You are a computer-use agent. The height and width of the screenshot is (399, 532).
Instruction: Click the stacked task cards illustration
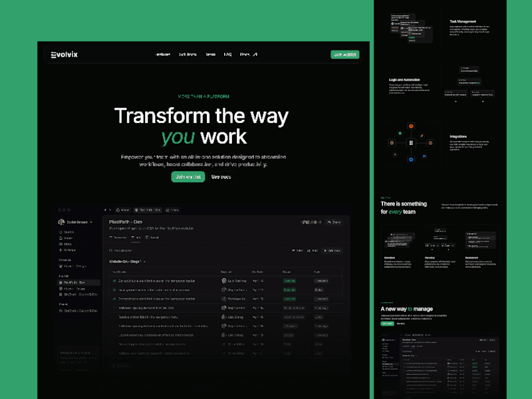click(411, 28)
